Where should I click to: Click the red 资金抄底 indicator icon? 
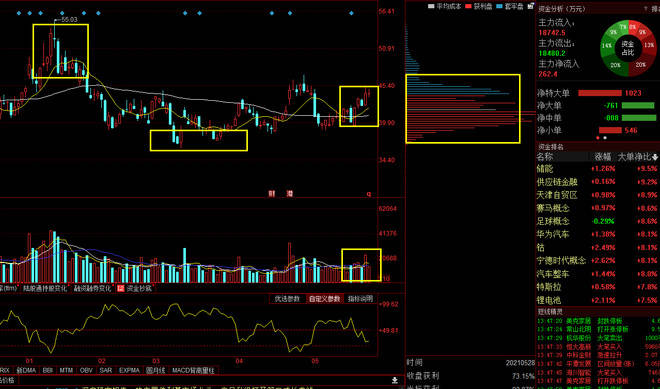(121, 288)
